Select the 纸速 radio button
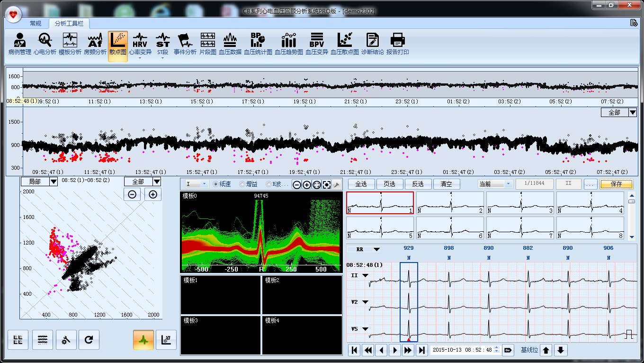Viewport: 644px width, 363px height. pyautogui.click(x=216, y=184)
